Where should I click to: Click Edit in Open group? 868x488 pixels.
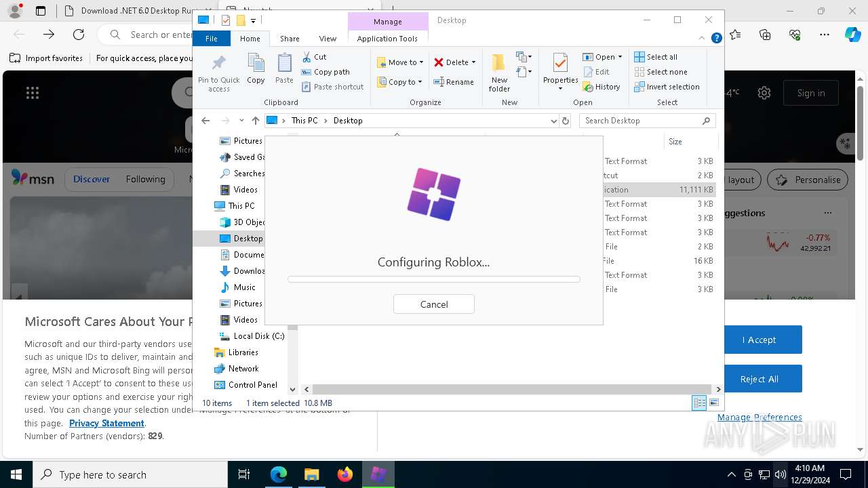(x=596, y=72)
